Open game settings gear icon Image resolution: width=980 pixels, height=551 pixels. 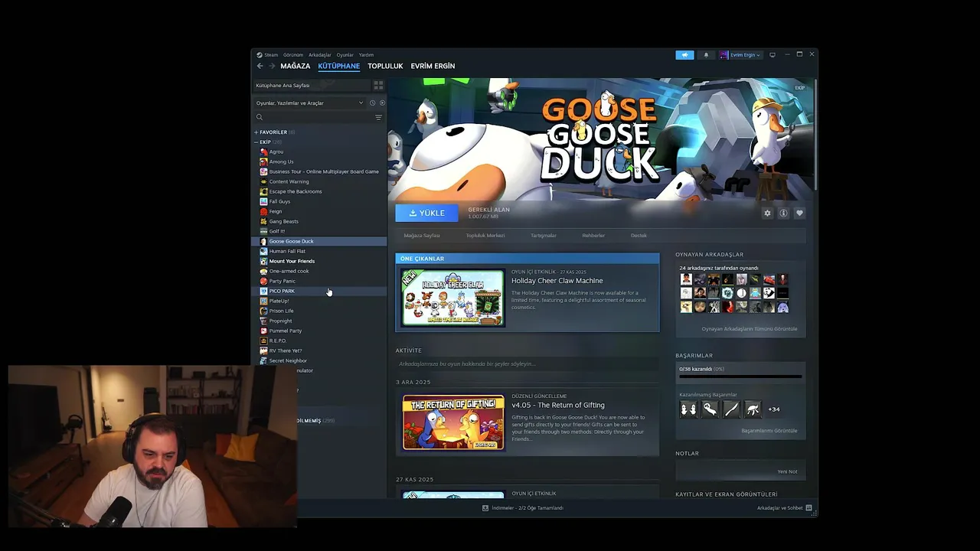[x=767, y=214]
